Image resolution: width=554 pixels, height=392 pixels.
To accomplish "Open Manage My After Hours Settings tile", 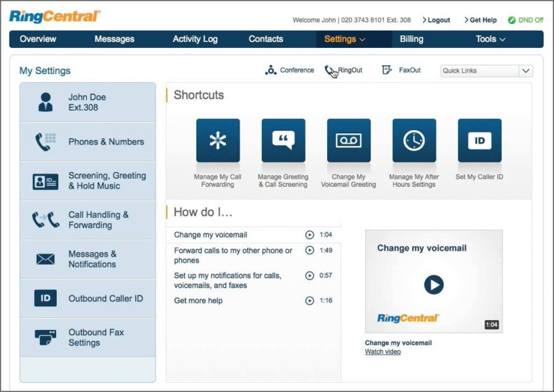I will pyautogui.click(x=414, y=141).
